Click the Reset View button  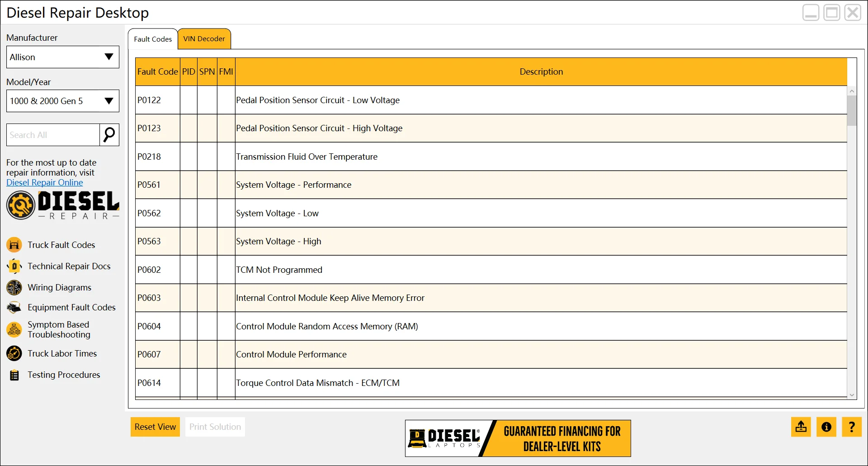point(155,427)
